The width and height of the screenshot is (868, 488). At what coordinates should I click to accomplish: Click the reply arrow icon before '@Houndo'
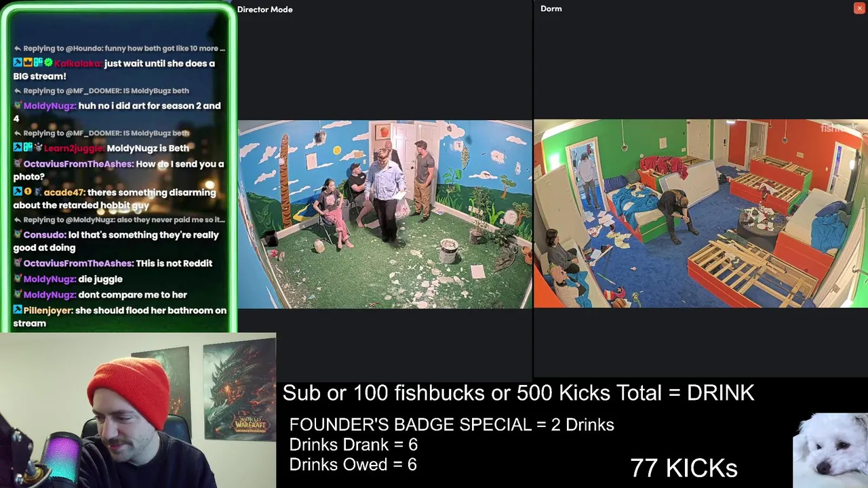18,49
